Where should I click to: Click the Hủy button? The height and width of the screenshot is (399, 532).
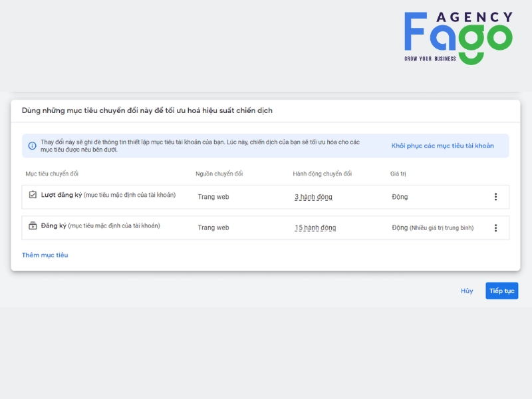(467, 291)
